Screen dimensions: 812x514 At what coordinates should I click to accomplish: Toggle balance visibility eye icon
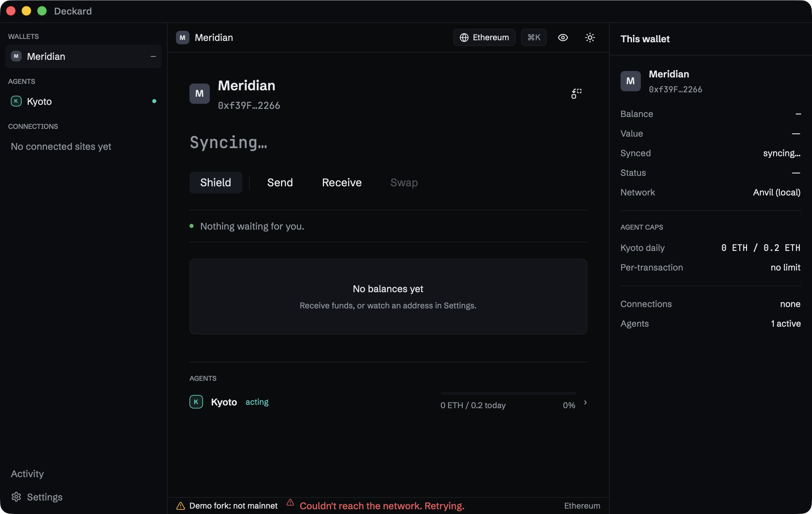coord(563,38)
